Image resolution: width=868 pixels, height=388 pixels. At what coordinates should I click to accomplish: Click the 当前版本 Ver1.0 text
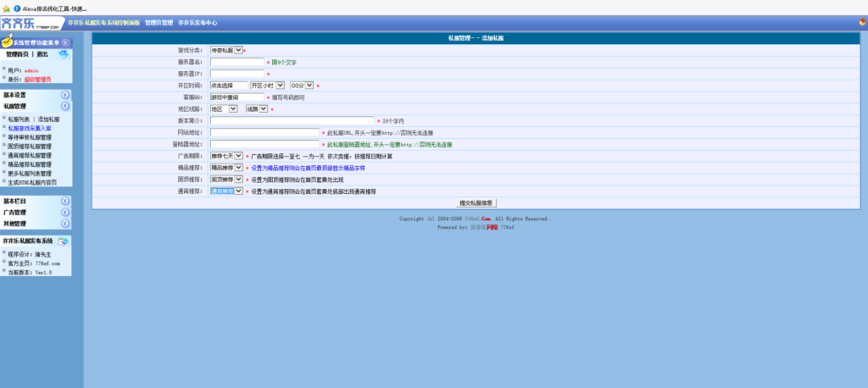[x=30, y=272]
